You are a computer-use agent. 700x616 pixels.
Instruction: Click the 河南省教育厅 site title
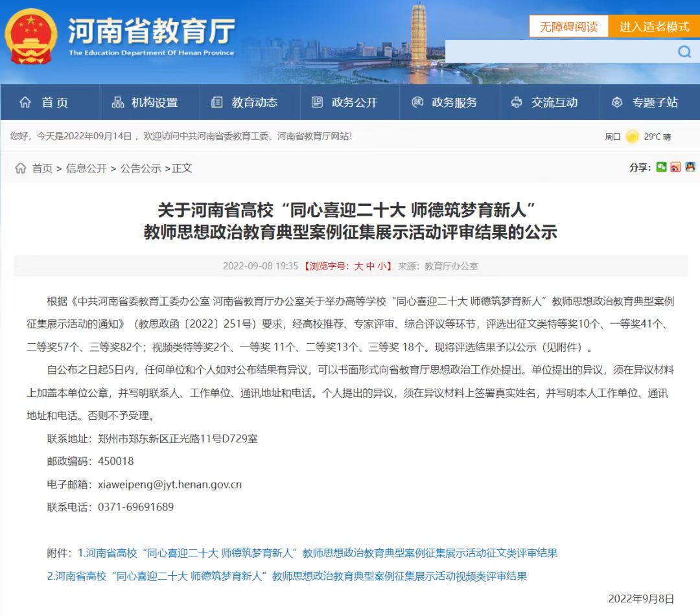pyautogui.click(x=151, y=30)
